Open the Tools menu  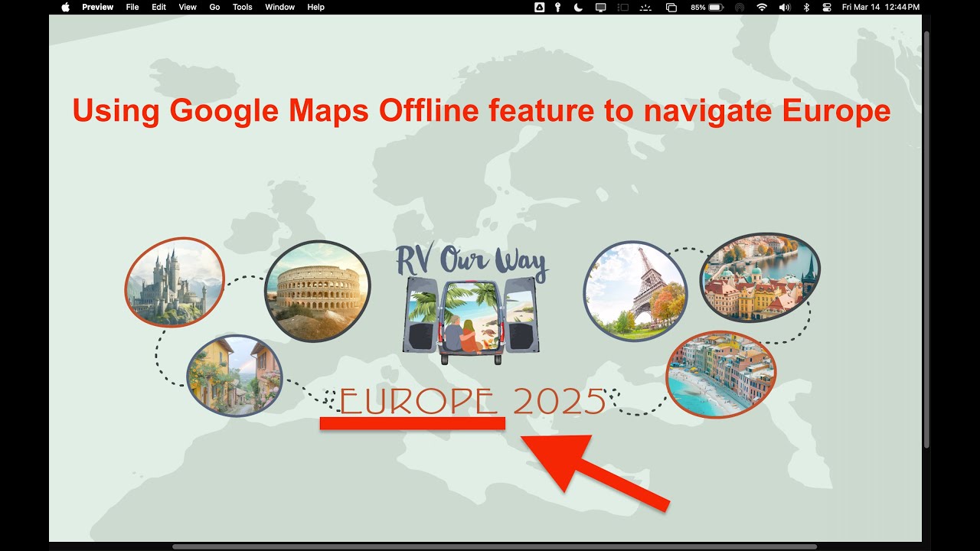[243, 7]
